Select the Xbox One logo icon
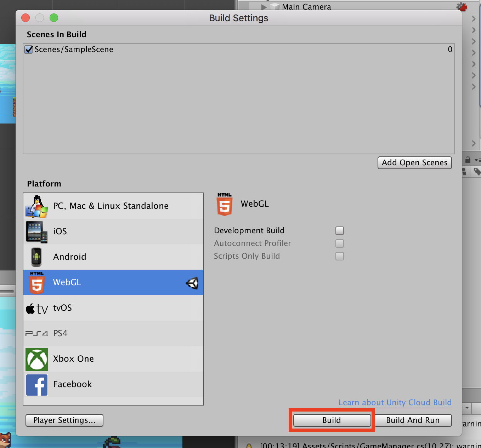This screenshot has height=448, width=481. [37, 360]
